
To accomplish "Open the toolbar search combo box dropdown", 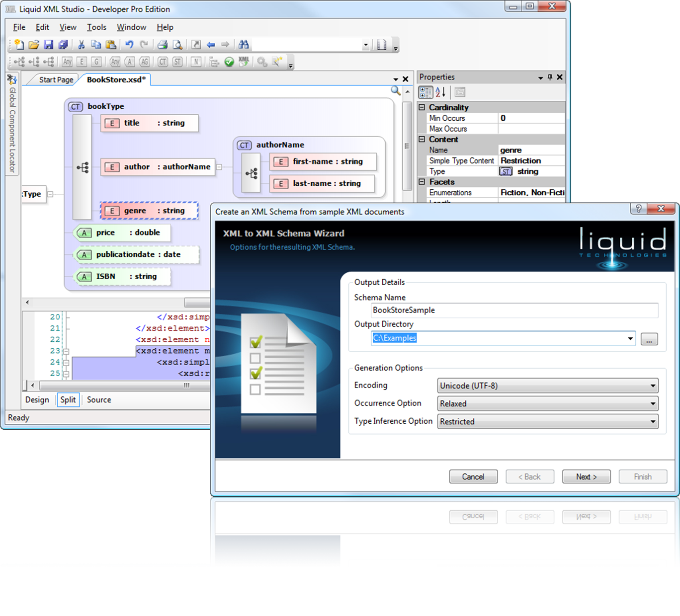I will [x=366, y=45].
